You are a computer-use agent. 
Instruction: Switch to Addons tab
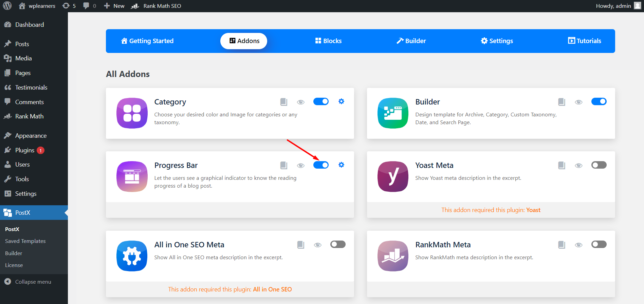click(244, 41)
